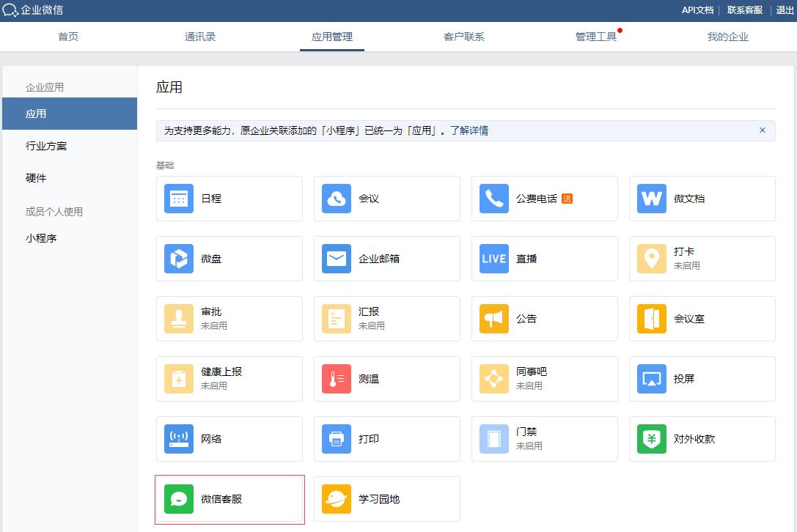Click 未启用 under 审批
This screenshot has width=797, height=532.
tap(214, 325)
